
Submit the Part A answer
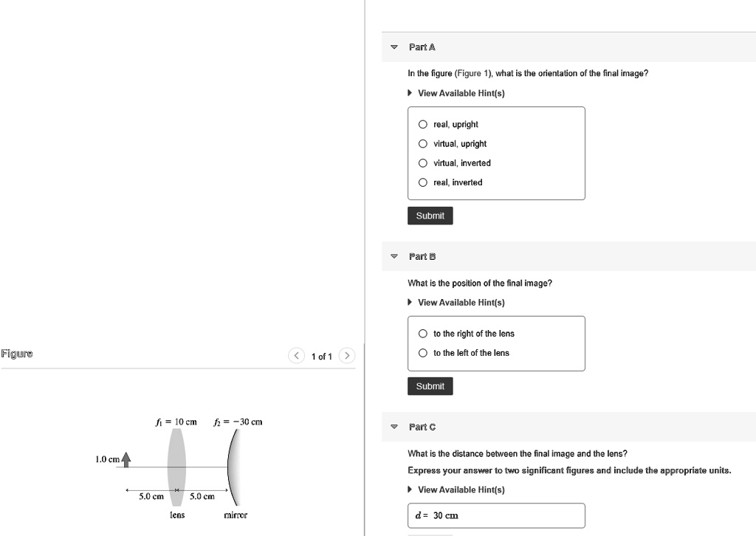pyautogui.click(x=430, y=215)
